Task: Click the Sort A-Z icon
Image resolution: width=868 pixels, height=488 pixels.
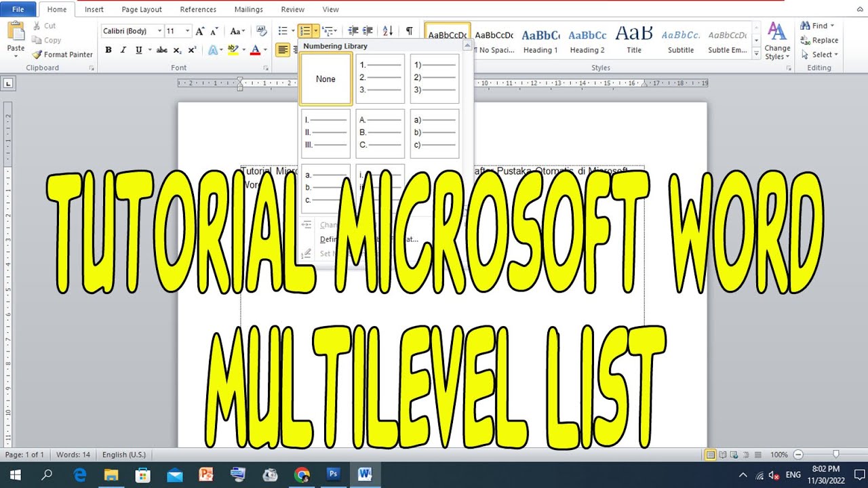Action: 388,31
